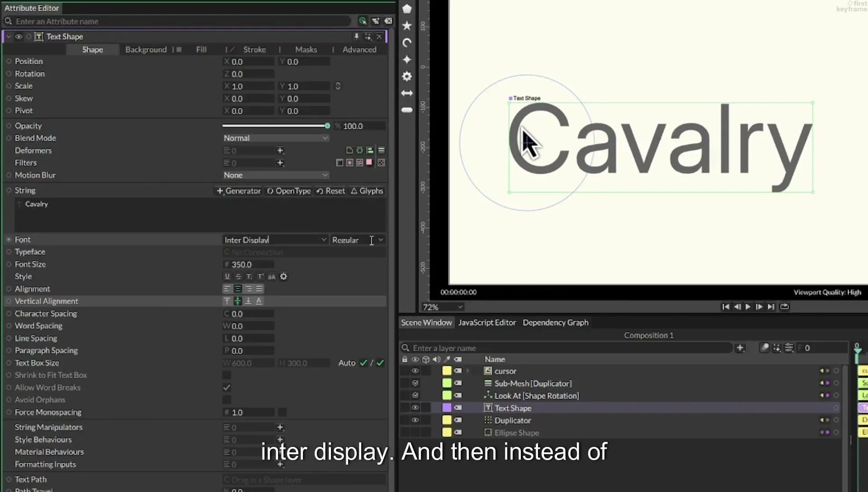Open the JavaScript Editor tab
868x492 pixels.
pyautogui.click(x=487, y=322)
